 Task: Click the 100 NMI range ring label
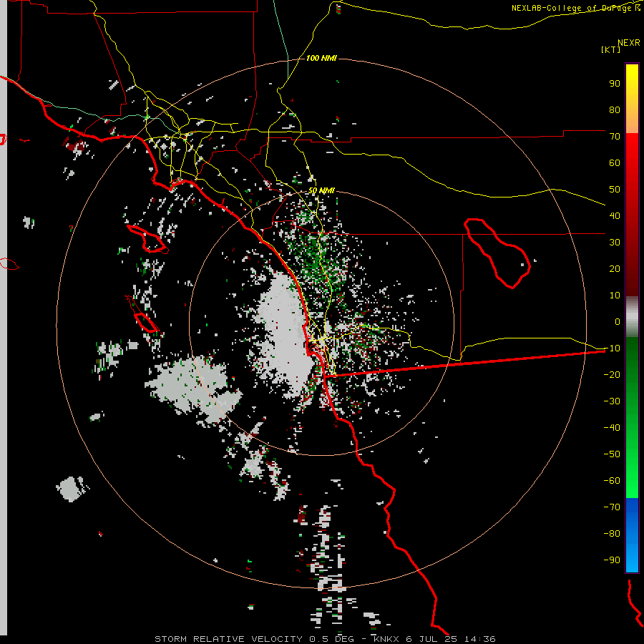pos(321,59)
